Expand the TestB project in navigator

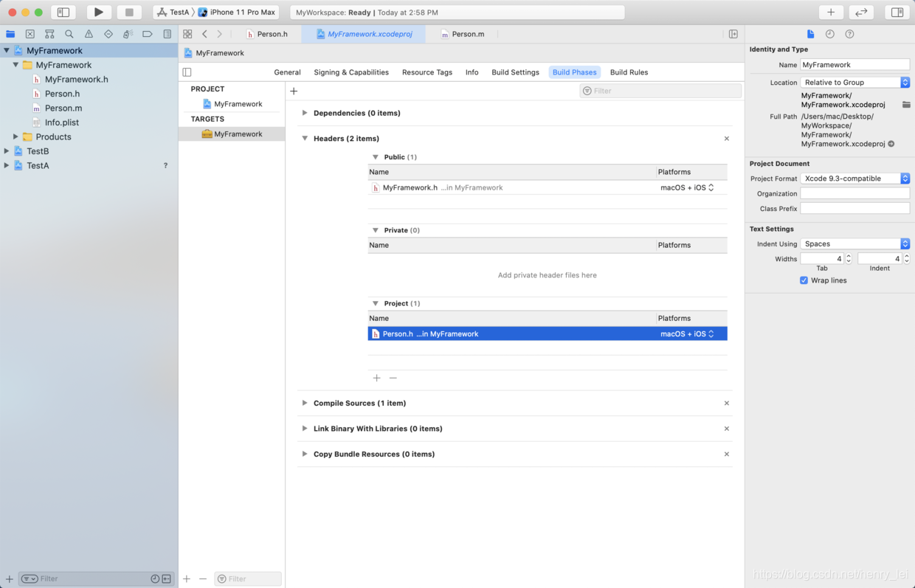[x=7, y=151]
